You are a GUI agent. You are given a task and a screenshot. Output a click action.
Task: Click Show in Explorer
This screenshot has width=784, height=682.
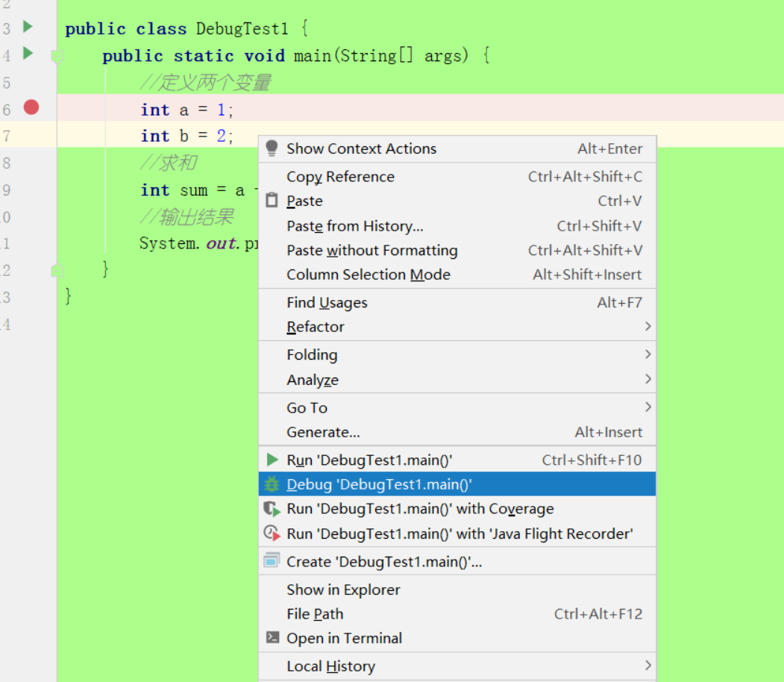[342, 589]
